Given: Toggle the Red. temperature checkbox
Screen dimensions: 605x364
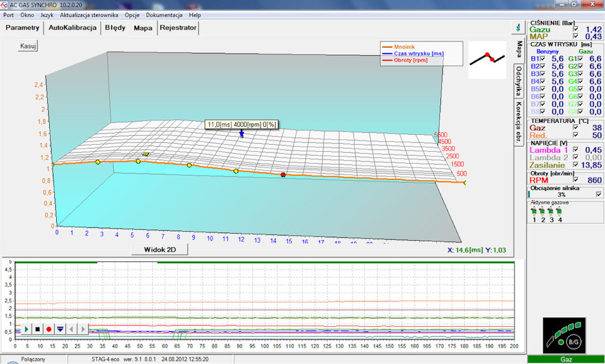Looking at the screenshot, I should coord(575,135).
